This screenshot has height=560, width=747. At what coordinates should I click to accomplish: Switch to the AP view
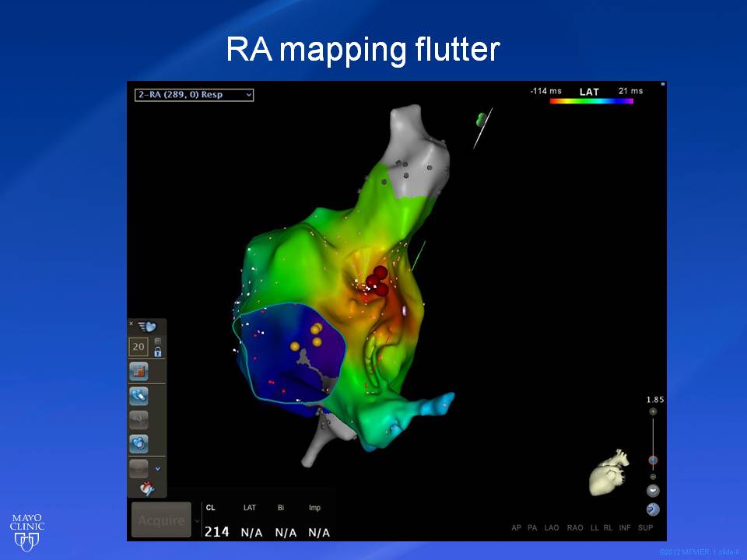516,528
